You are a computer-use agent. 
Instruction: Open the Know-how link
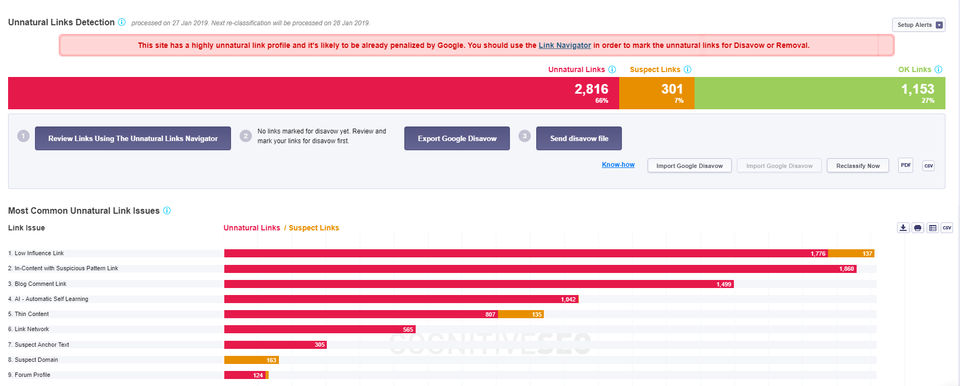click(618, 165)
